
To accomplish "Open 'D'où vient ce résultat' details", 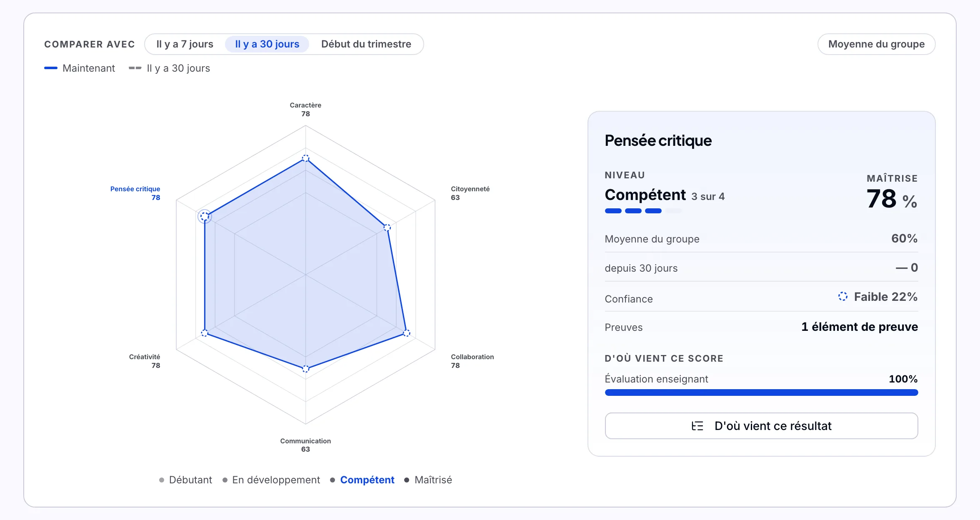I will [761, 426].
